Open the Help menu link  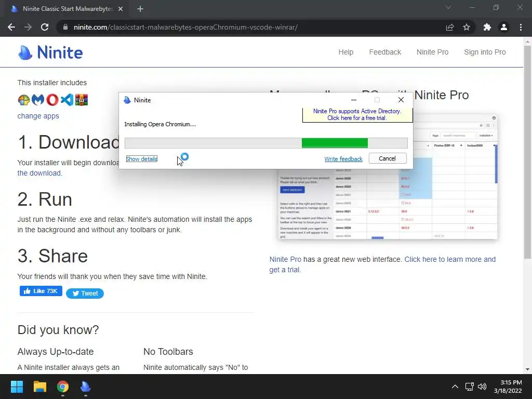(345, 52)
